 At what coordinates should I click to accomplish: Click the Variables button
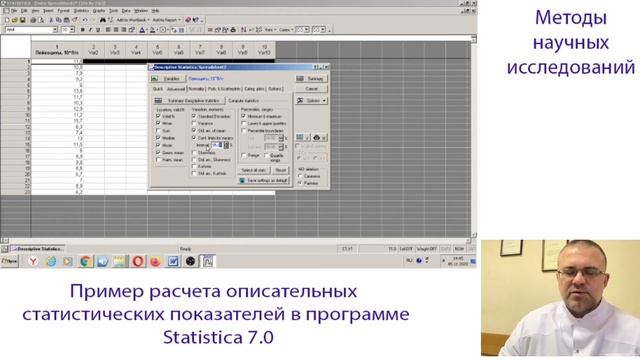point(168,78)
